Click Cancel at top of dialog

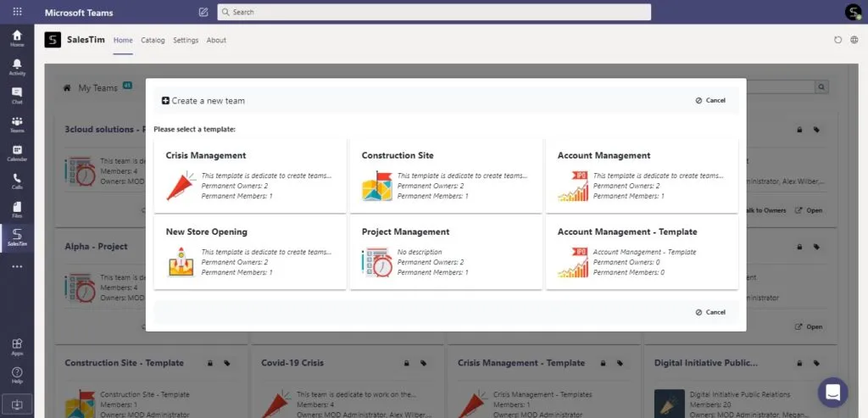click(710, 100)
